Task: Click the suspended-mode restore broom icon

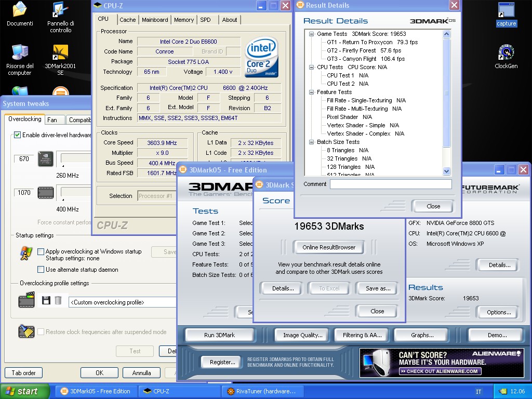Action: point(26,331)
